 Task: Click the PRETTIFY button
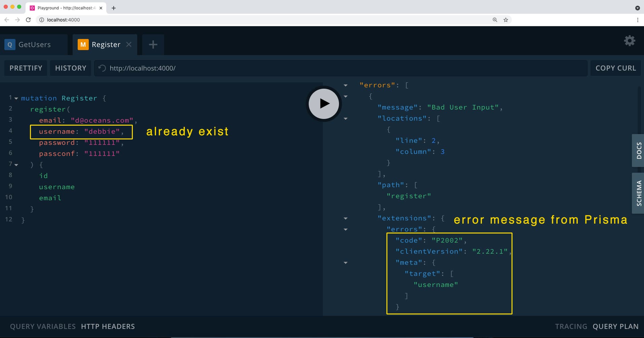tap(25, 68)
